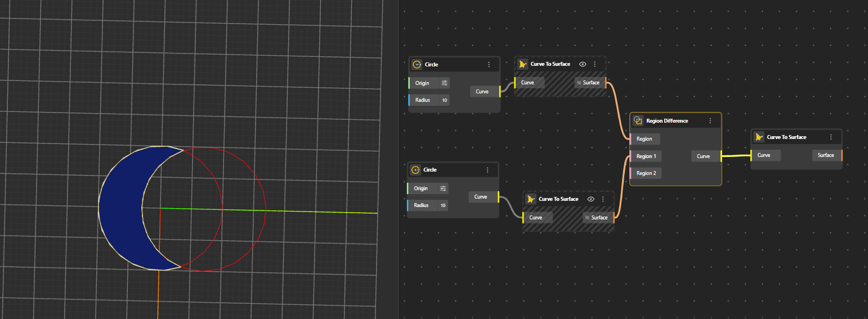This screenshot has width=868, height=319.
Task: Select the Region Difference node title
Action: click(667, 121)
